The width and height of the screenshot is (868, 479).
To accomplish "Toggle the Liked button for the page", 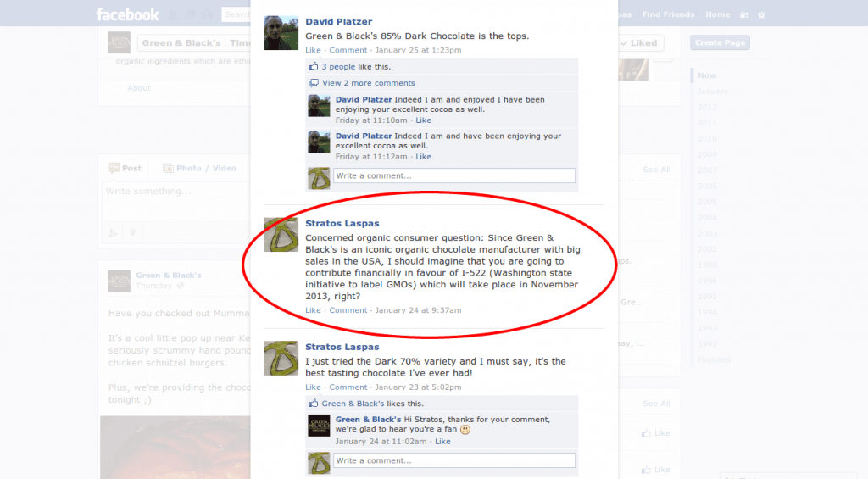I will click(639, 42).
